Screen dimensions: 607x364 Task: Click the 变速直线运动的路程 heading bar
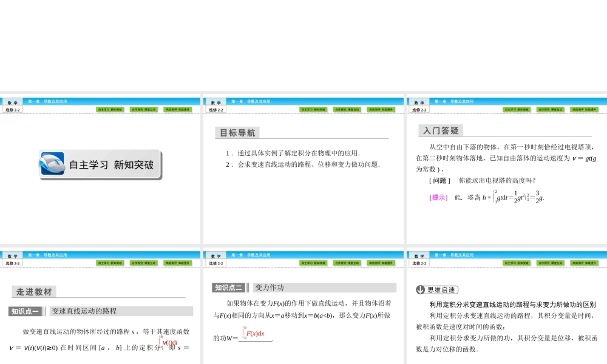point(85,312)
